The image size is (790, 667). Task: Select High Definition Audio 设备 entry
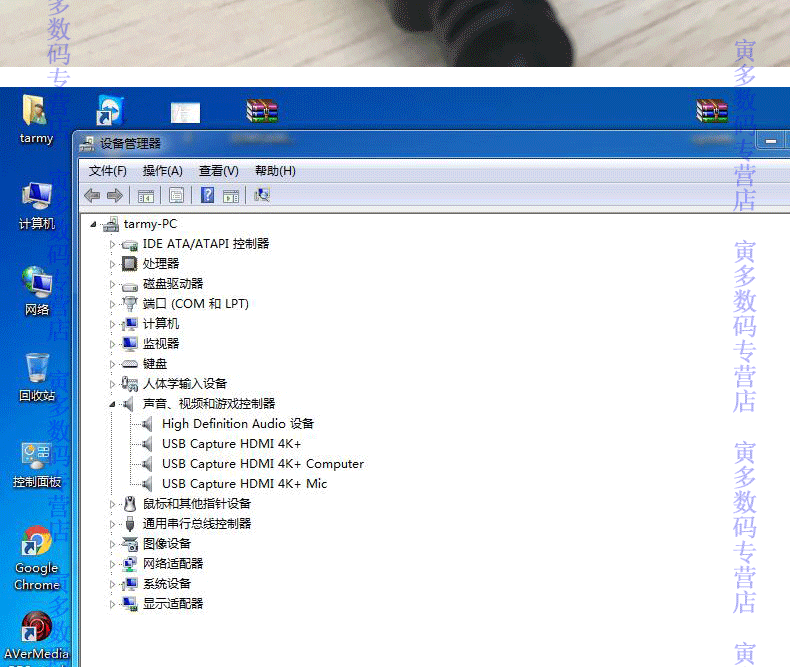tap(238, 424)
